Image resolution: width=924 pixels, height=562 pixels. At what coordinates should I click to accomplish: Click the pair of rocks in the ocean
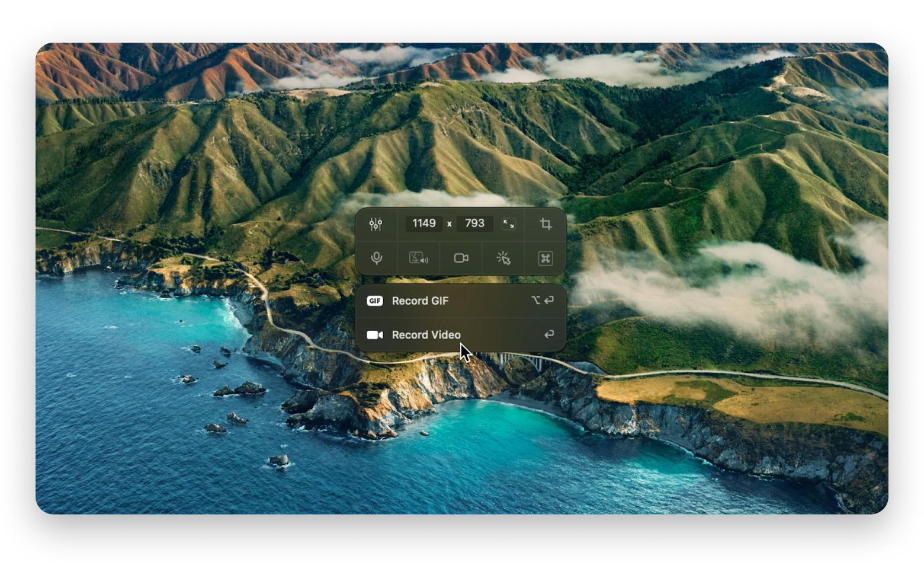point(240,389)
